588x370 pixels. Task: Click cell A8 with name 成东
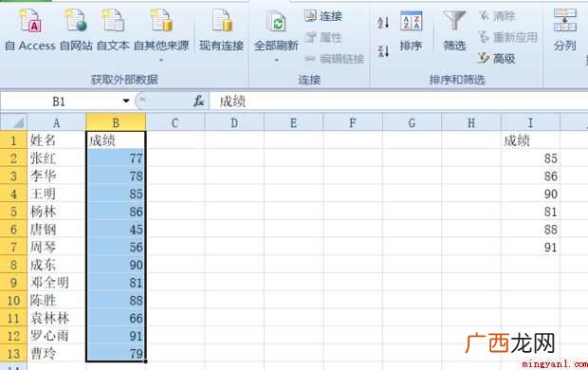(x=56, y=265)
